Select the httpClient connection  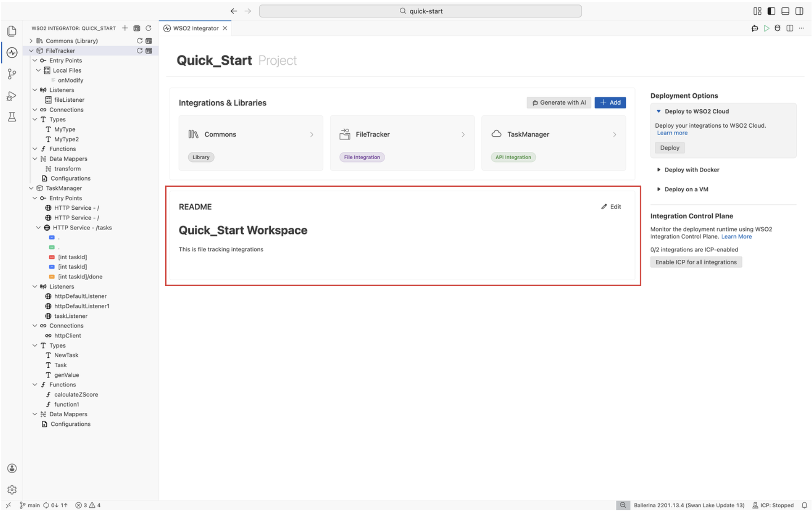click(68, 336)
